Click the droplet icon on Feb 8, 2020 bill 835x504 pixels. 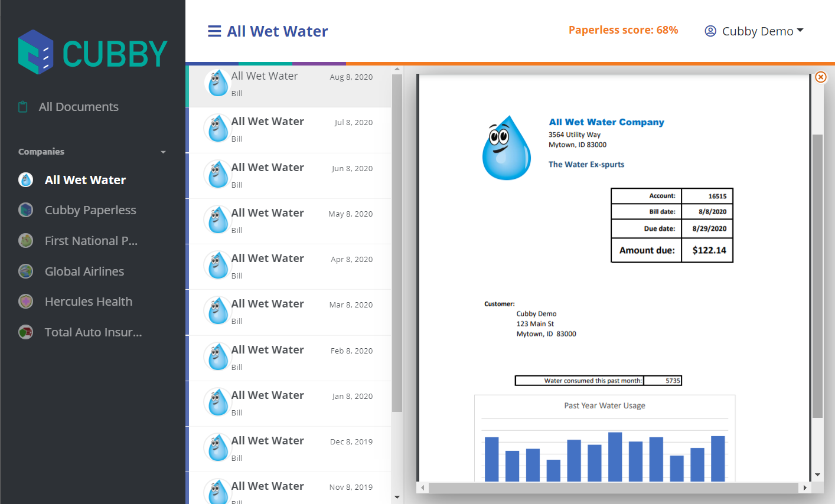[217, 356]
